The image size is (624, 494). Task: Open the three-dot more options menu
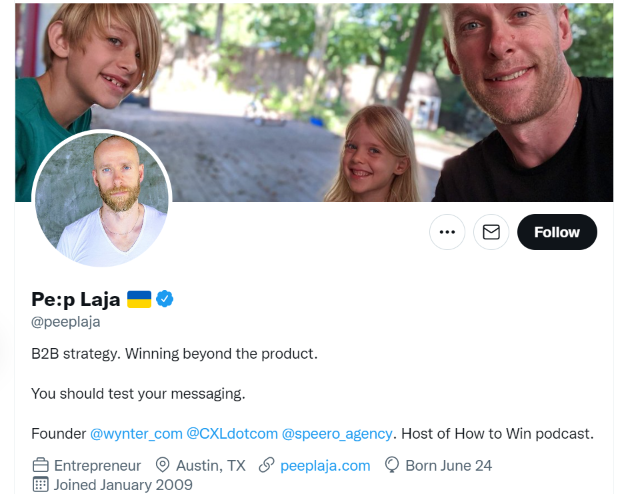tap(447, 232)
